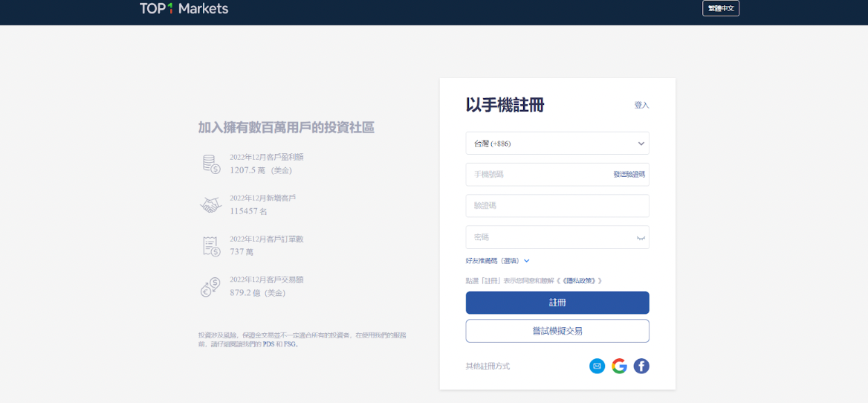Expand the 台灣 (+886) country code dropdown
The height and width of the screenshot is (403, 868).
click(x=557, y=144)
